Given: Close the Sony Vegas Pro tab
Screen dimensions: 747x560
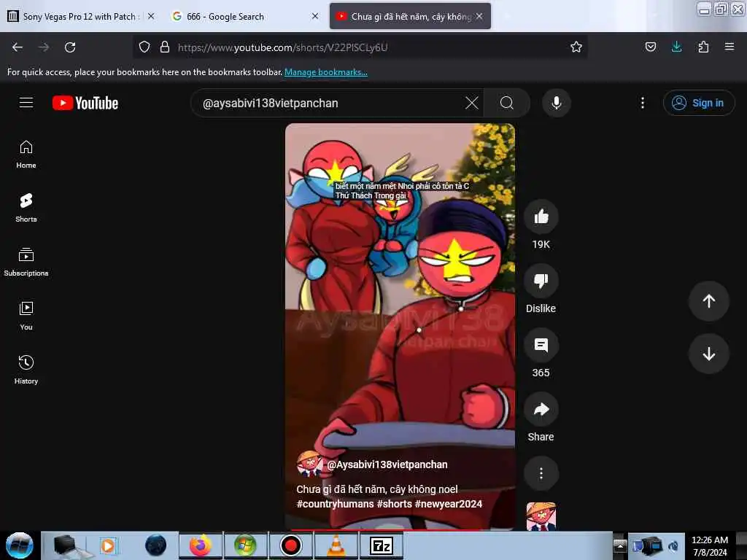Looking at the screenshot, I should [x=151, y=16].
